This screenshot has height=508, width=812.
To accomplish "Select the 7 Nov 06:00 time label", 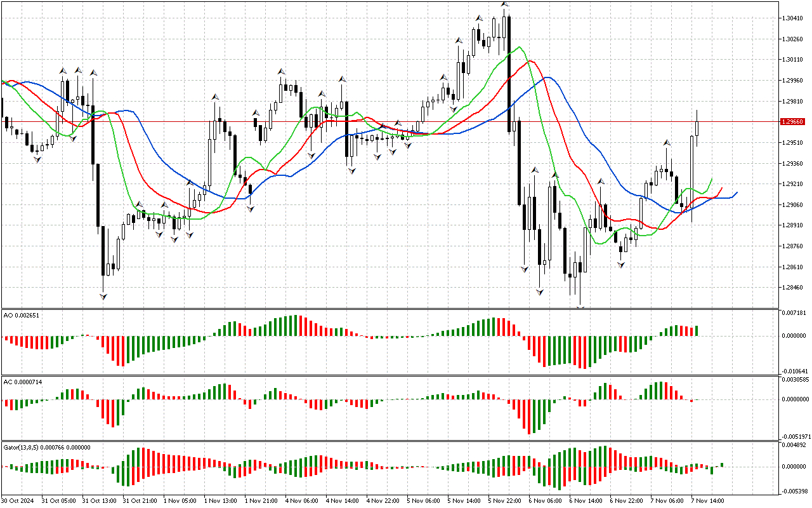I will pyautogui.click(x=669, y=500).
